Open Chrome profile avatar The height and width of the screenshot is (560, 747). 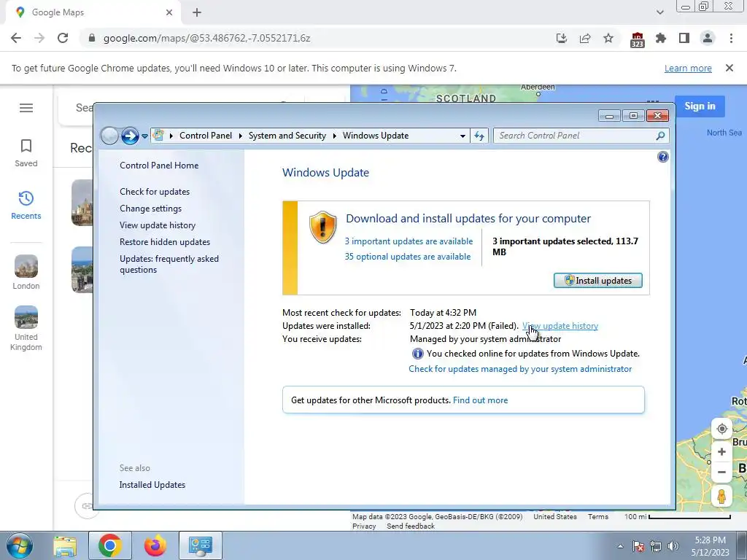[708, 38]
